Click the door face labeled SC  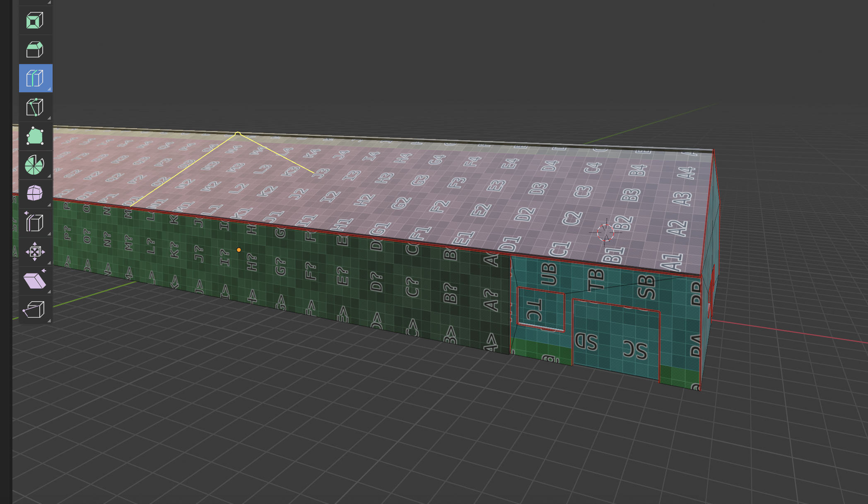(x=635, y=350)
